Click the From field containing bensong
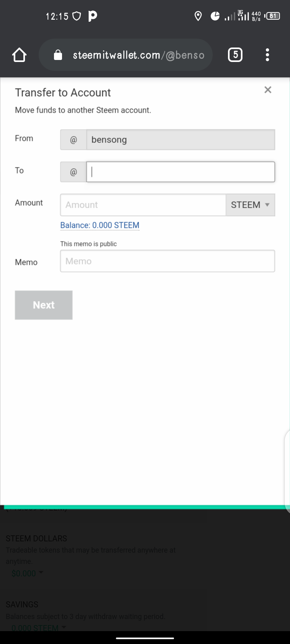 click(180, 140)
